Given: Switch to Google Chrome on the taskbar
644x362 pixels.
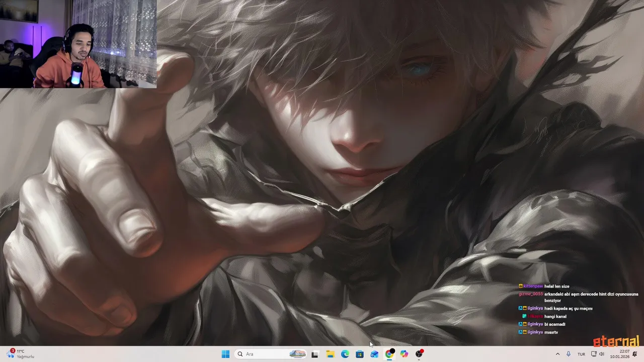Looking at the screenshot, I should (x=389, y=354).
